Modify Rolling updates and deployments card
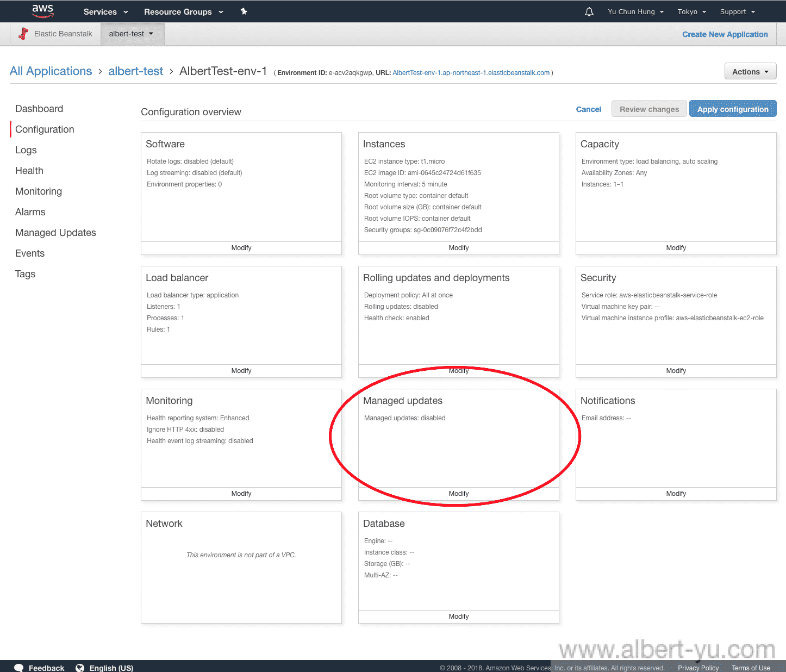786x672 pixels. (459, 371)
